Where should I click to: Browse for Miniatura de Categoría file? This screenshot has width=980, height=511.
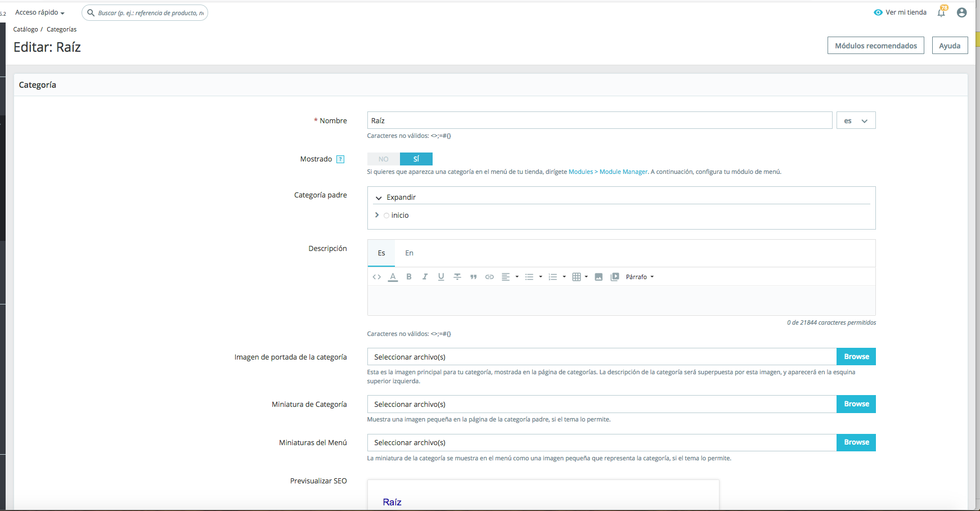coord(856,404)
